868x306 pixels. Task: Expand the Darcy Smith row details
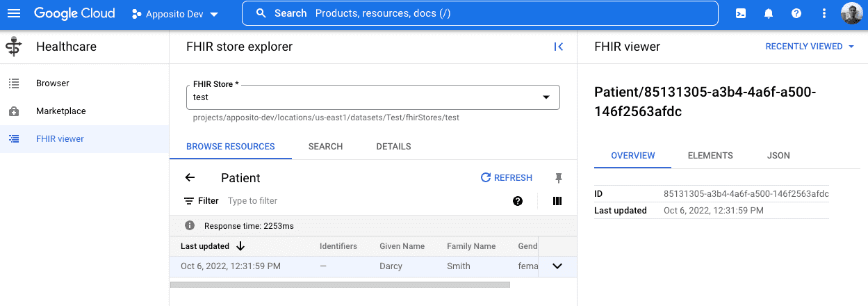[557, 266]
